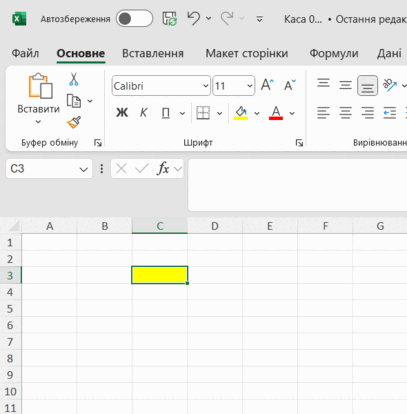Screen dimensions: 407x414
Task: Select column A header
Action: (49, 226)
